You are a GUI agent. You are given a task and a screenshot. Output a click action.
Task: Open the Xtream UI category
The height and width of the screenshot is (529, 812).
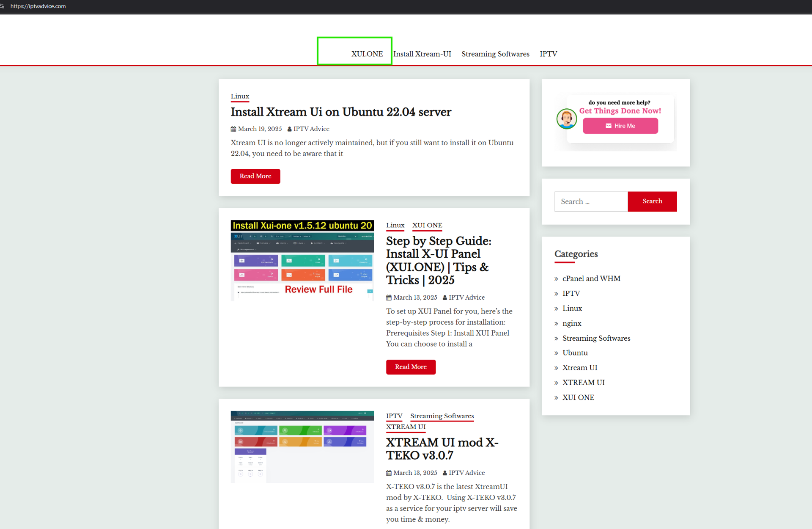click(x=580, y=368)
